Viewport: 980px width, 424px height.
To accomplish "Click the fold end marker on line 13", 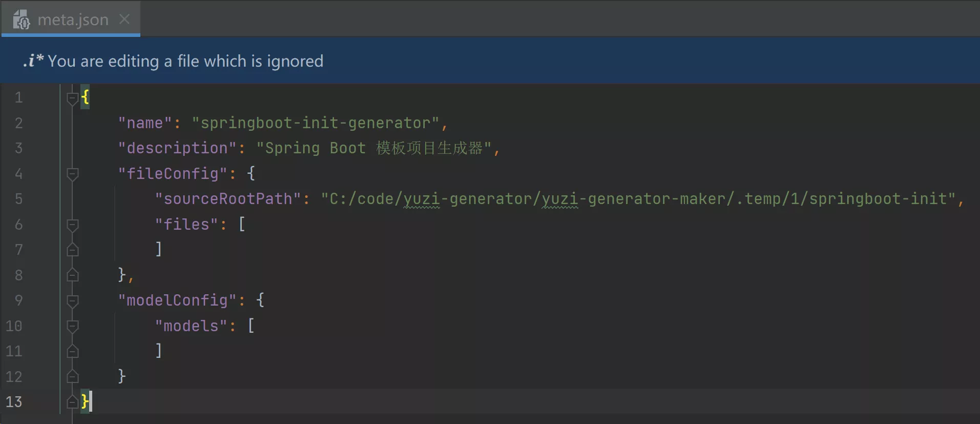I will tap(72, 401).
